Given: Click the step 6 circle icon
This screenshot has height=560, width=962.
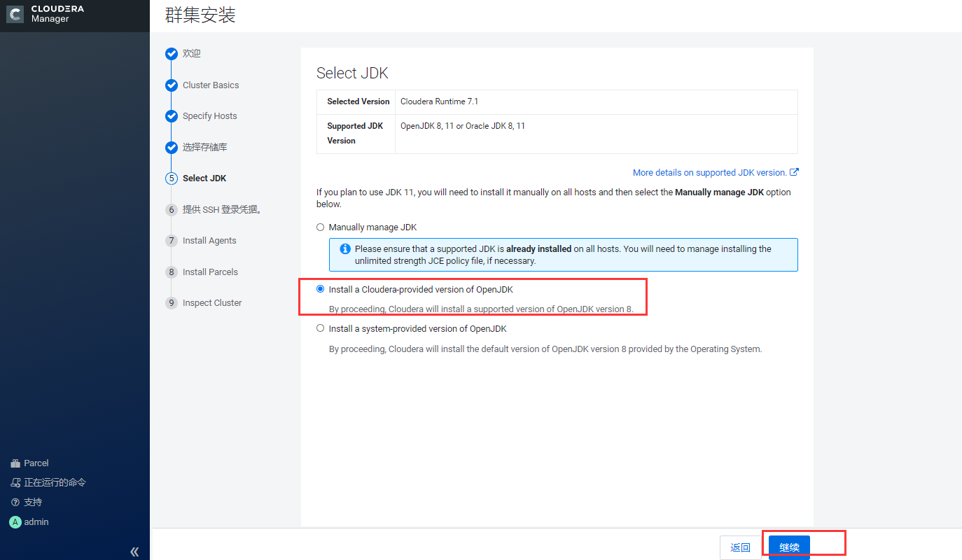Looking at the screenshot, I should pos(172,210).
